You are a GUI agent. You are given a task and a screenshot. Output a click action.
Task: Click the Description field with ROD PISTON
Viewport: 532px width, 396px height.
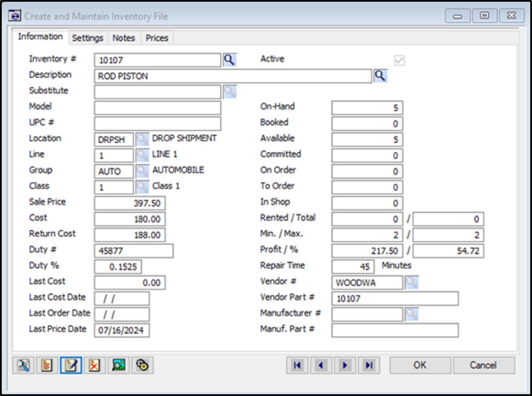pos(233,76)
